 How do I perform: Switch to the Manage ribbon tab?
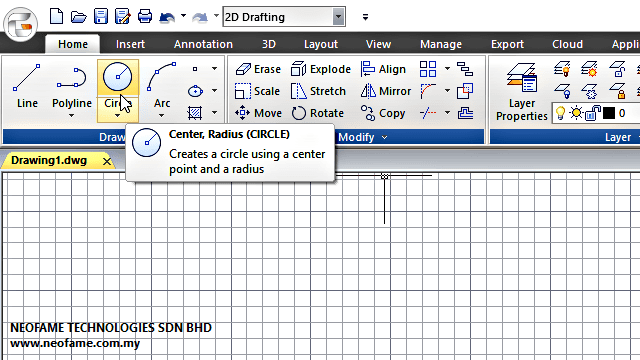441,44
